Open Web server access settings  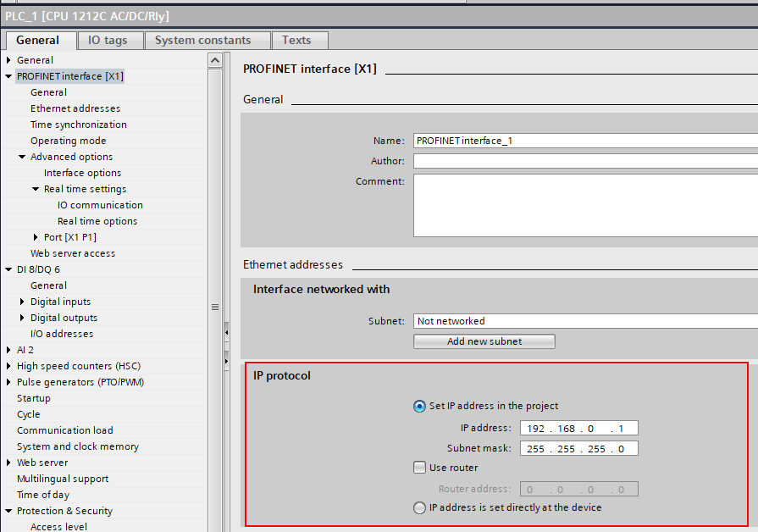73,253
